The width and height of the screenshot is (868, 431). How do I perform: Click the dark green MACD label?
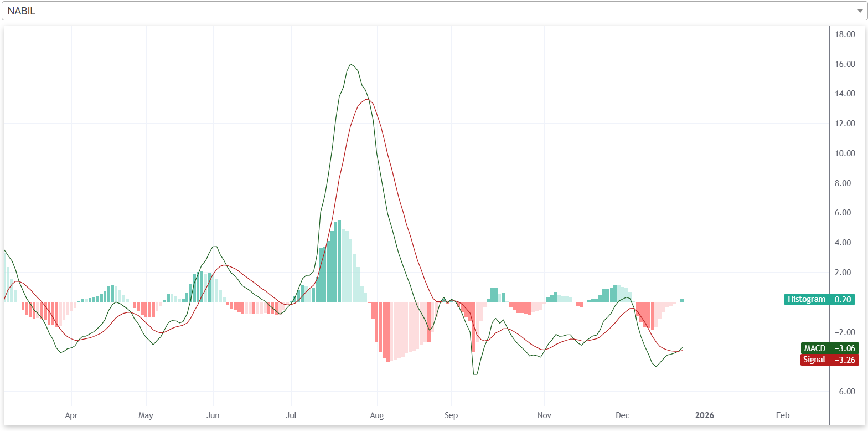point(814,348)
